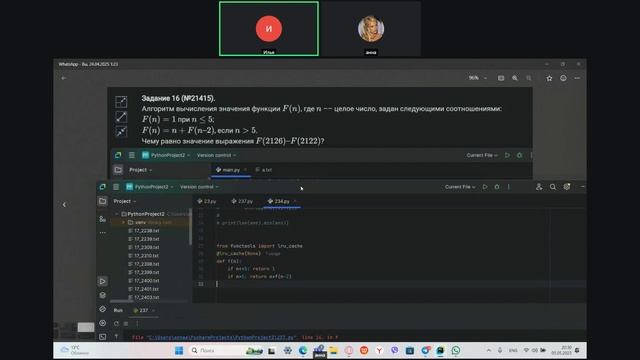Debug current file in background PyCharm image

pos(519,155)
